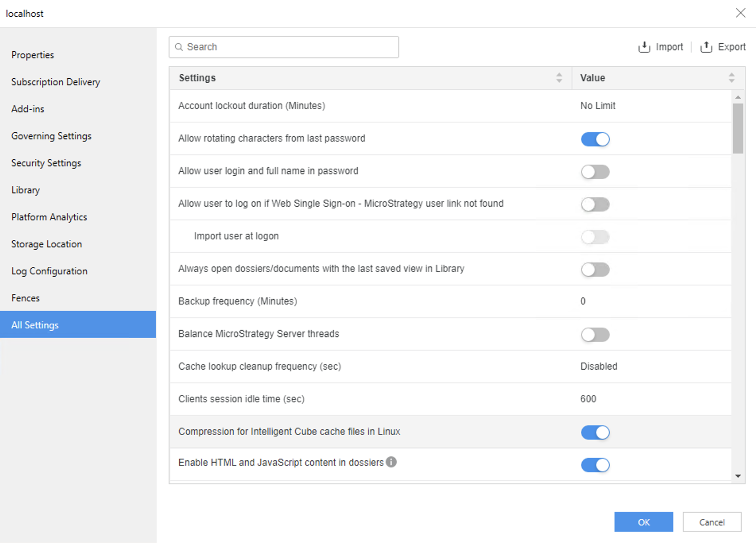
Task: Enable user login and full name in password
Action: pyautogui.click(x=595, y=172)
